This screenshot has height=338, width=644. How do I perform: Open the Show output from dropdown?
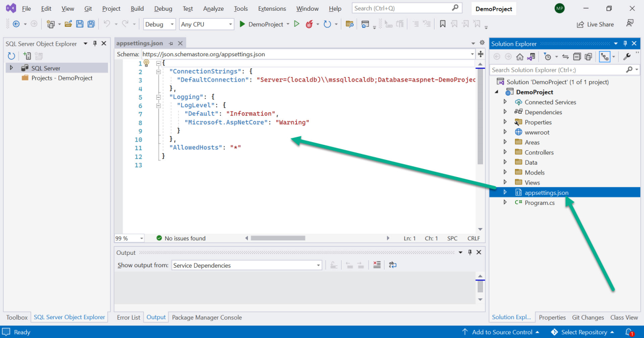click(x=318, y=265)
